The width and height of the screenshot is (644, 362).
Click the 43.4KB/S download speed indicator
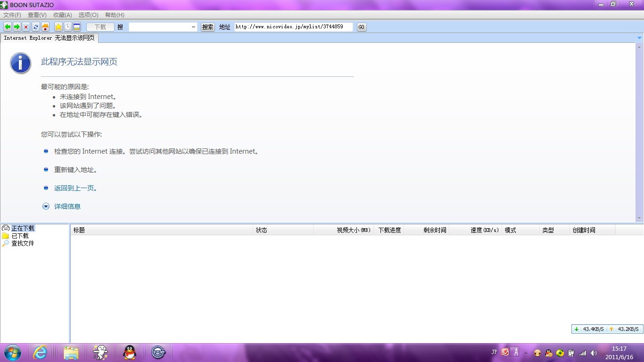coord(589,329)
